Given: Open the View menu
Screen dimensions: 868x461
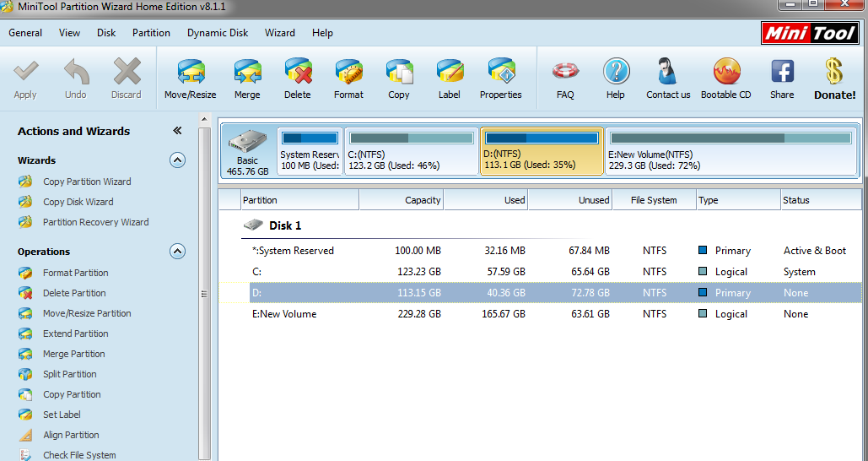Looking at the screenshot, I should 69,33.
